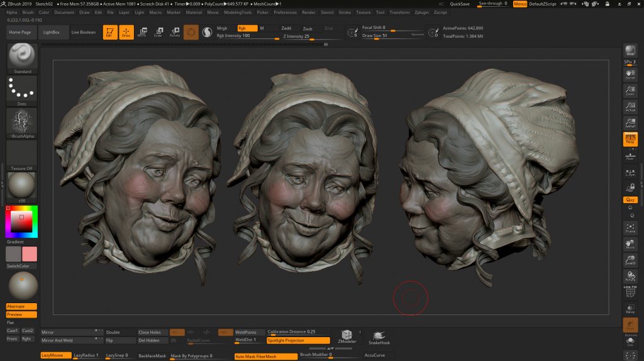644x361 pixels.
Task: Toggle the Floor grid button
Action: click(630, 156)
